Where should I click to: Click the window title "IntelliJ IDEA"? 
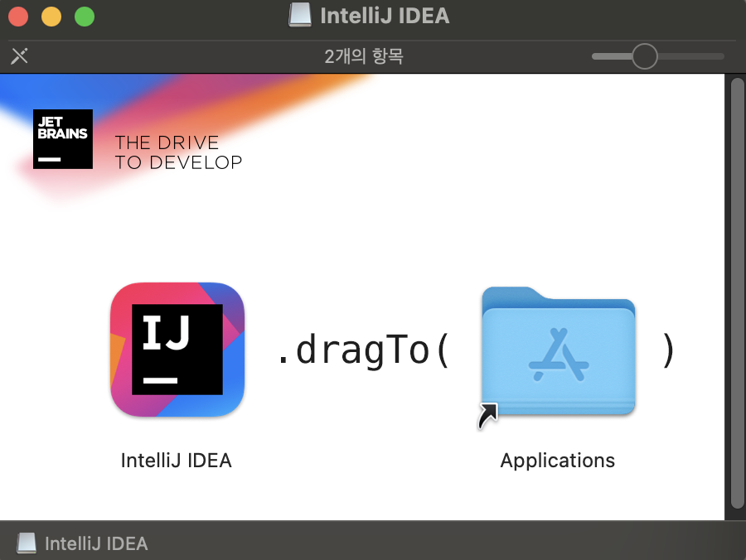[x=385, y=15]
